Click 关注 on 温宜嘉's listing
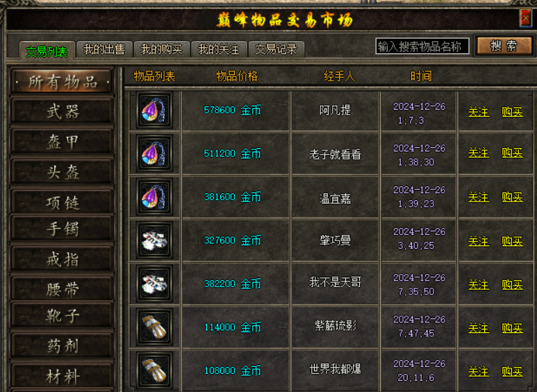Image resolution: width=537 pixels, height=392 pixels. pos(479,197)
